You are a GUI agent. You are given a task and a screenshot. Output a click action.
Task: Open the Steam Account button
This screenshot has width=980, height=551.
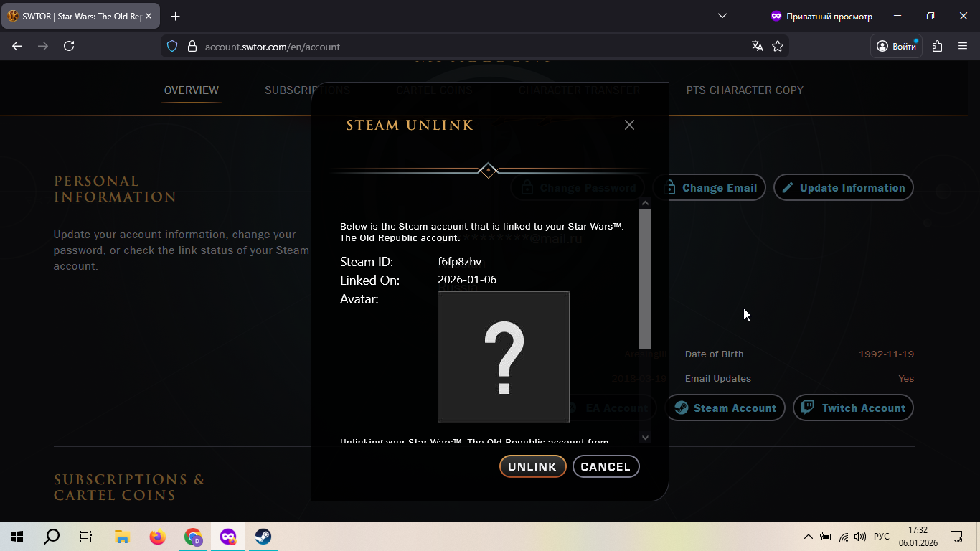(x=725, y=408)
